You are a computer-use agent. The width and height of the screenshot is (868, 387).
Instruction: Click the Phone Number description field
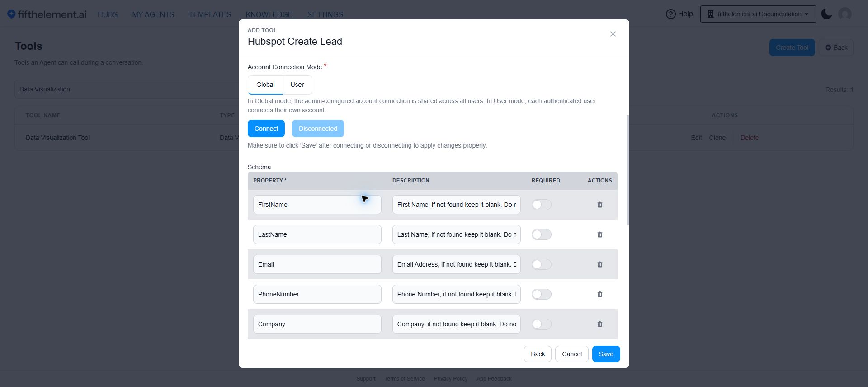point(457,294)
